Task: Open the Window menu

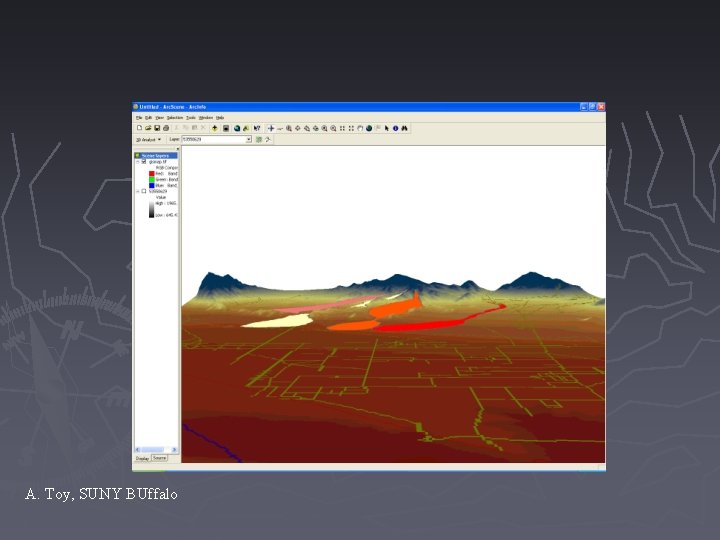Action: [206, 118]
